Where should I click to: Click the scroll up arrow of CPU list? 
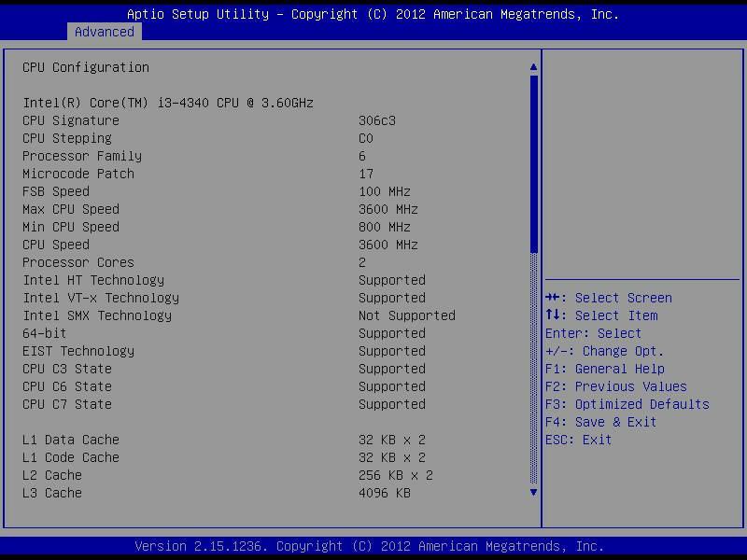pyautogui.click(x=533, y=67)
